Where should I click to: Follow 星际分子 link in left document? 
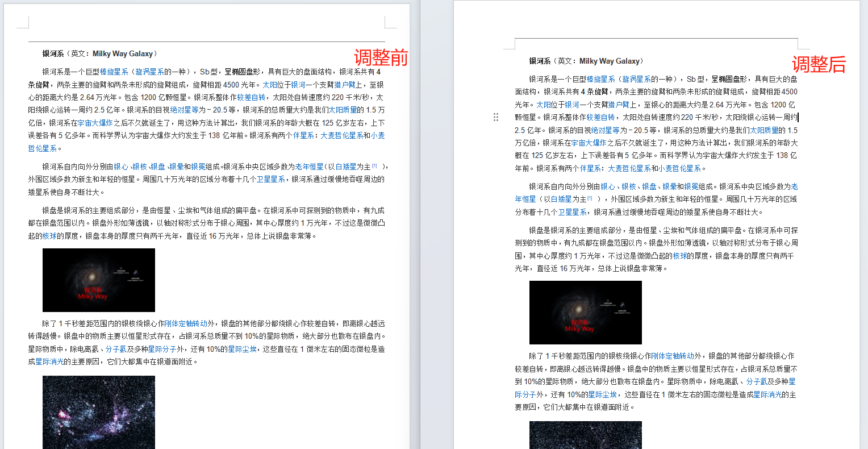pyautogui.click(x=162, y=349)
